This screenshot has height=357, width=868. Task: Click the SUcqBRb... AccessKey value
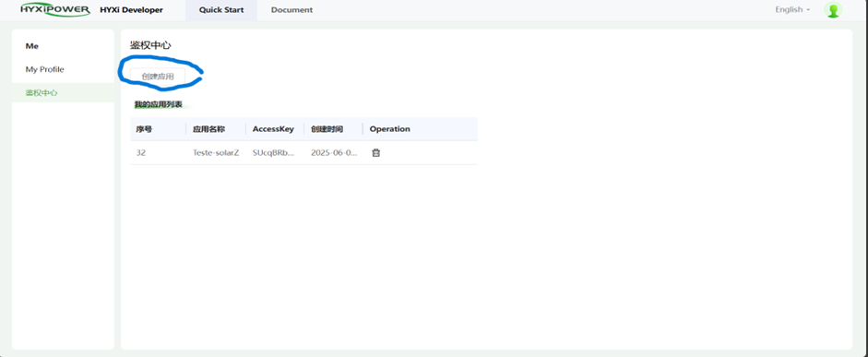pyautogui.click(x=273, y=153)
